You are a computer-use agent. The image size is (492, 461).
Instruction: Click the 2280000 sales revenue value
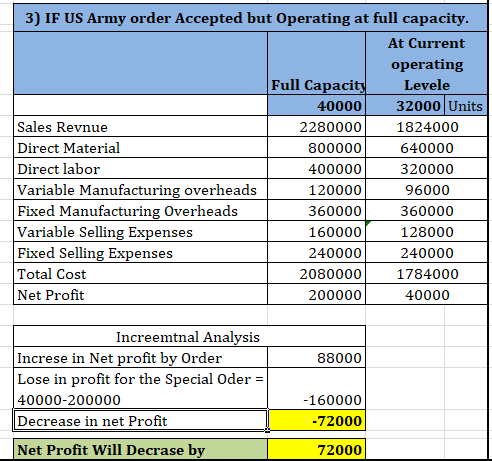(x=316, y=127)
